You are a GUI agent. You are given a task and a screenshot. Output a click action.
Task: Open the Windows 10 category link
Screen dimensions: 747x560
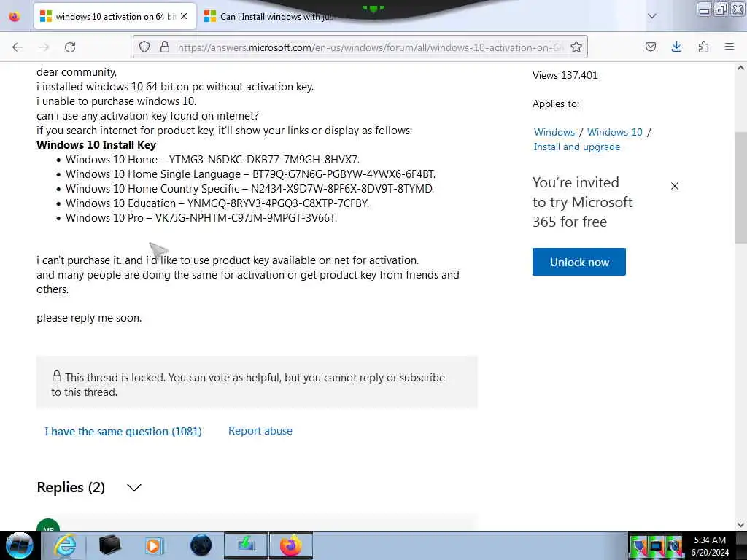[x=614, y=132]
